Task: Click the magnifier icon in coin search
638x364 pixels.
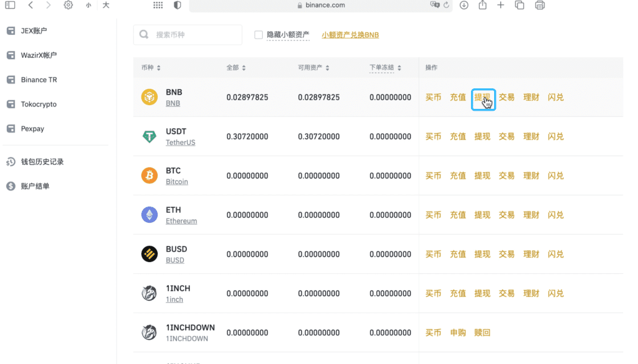Action: [144, 34]
